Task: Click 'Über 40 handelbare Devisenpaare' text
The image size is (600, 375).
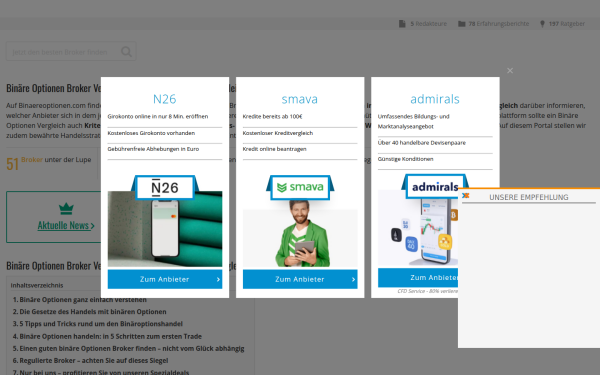Action: pyautogui.click(x=422, y=143)
